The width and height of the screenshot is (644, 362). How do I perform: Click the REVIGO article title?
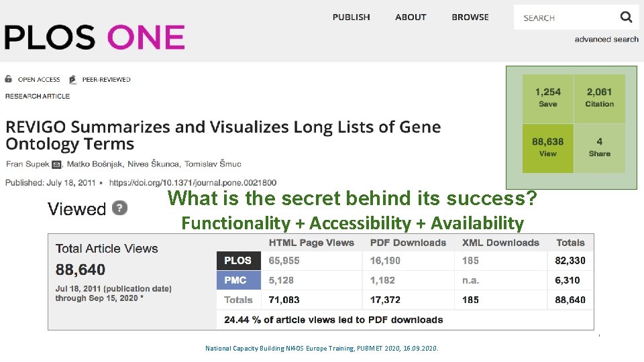click(x=223, y=135)
